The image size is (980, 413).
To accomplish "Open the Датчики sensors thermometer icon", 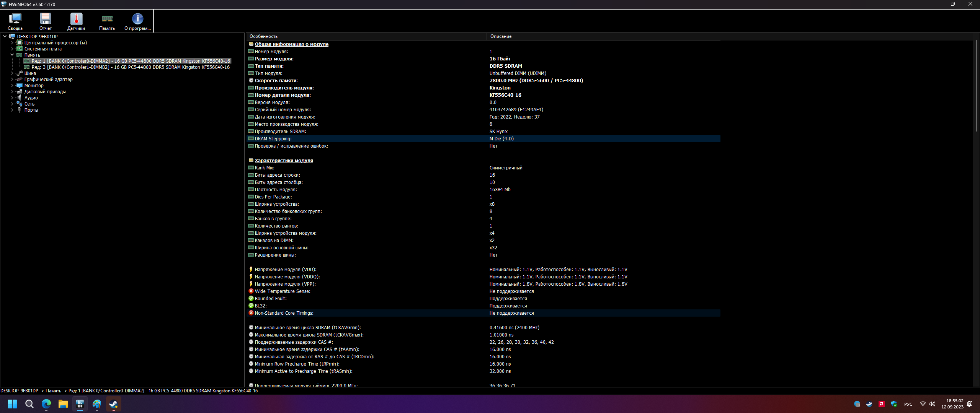I will (76, 21).
